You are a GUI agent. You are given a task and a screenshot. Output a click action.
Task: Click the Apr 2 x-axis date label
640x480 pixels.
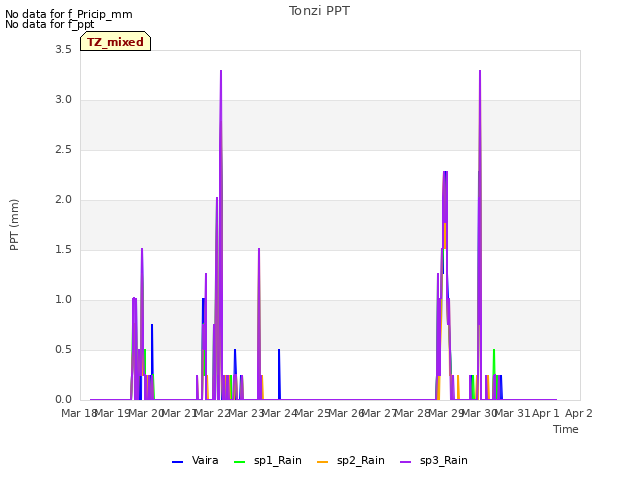579,413
